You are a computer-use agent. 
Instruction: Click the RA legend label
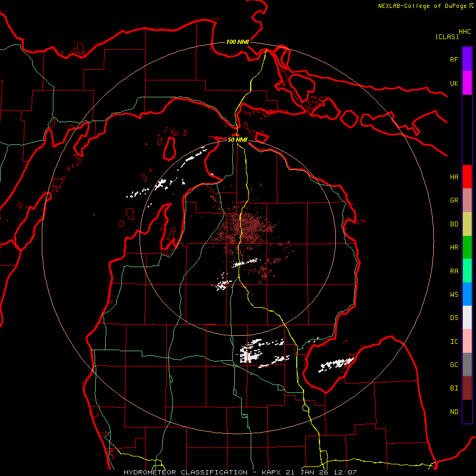[454, 271]
